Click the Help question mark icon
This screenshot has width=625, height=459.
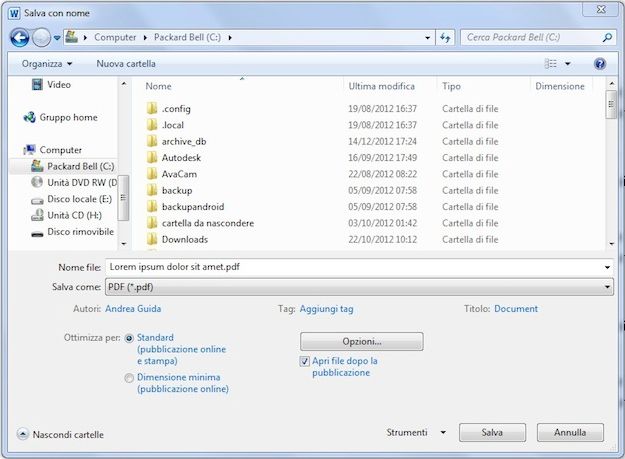click(599, 64)
